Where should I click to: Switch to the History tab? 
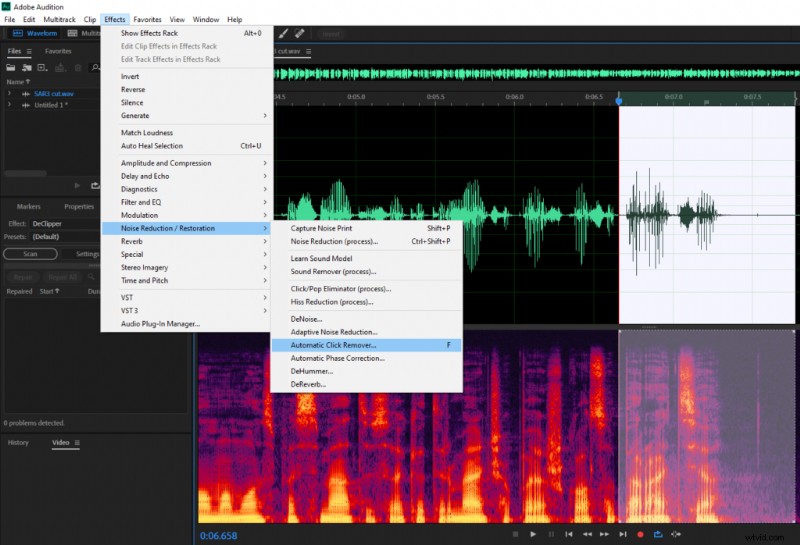[x=18, y=442]
